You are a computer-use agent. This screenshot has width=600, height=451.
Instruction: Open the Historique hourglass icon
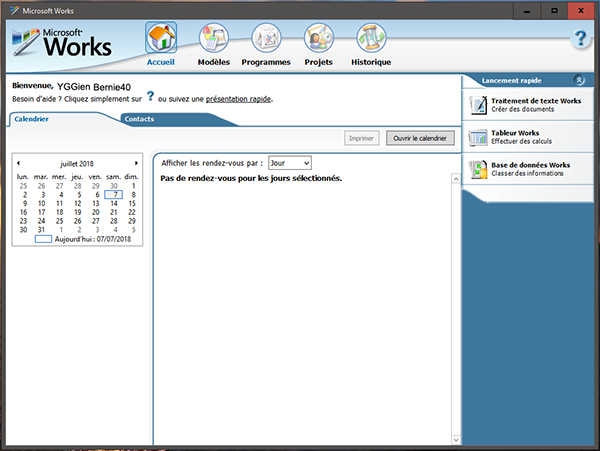pos(371,37)
